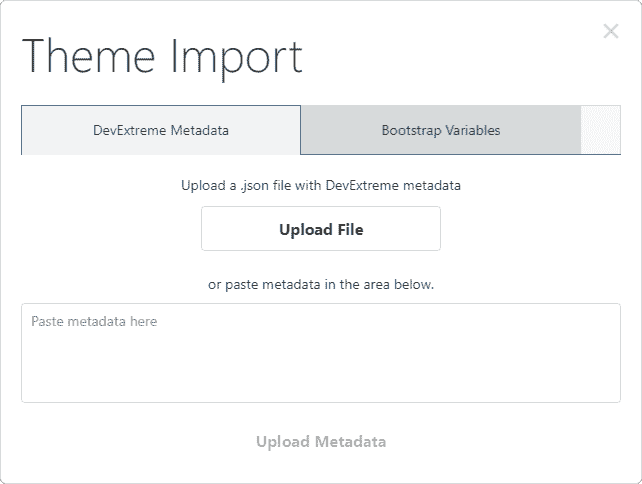
Task: Click the Upload File button
Action: pyautogui.click(x=321, y=229)
